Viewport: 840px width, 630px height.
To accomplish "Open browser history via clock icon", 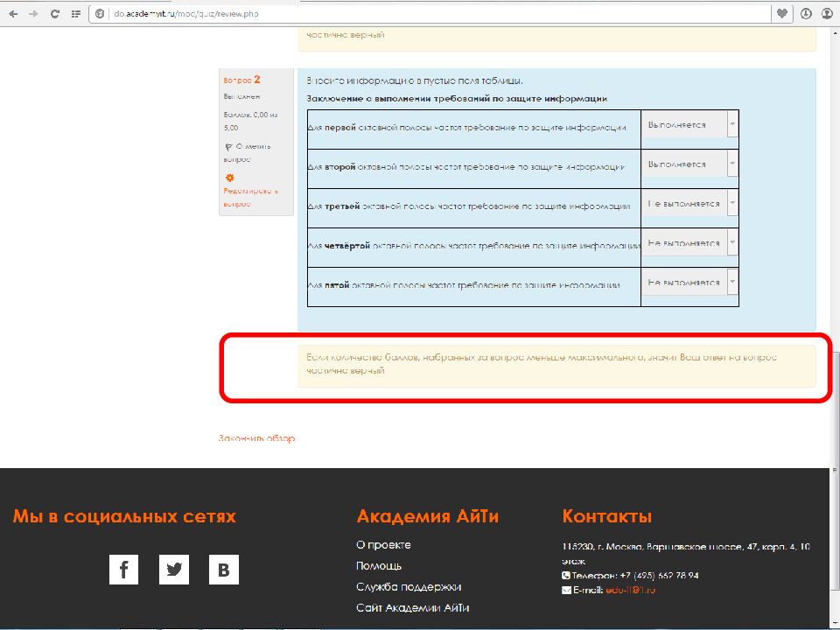I will (807, 13).
